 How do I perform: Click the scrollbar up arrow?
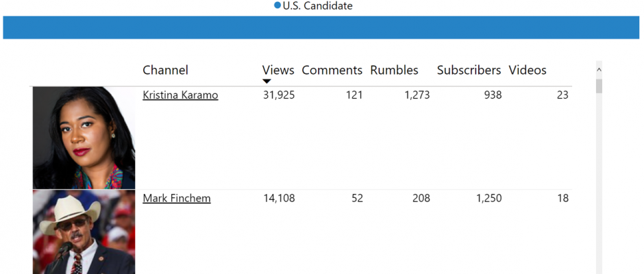point(599,70)
